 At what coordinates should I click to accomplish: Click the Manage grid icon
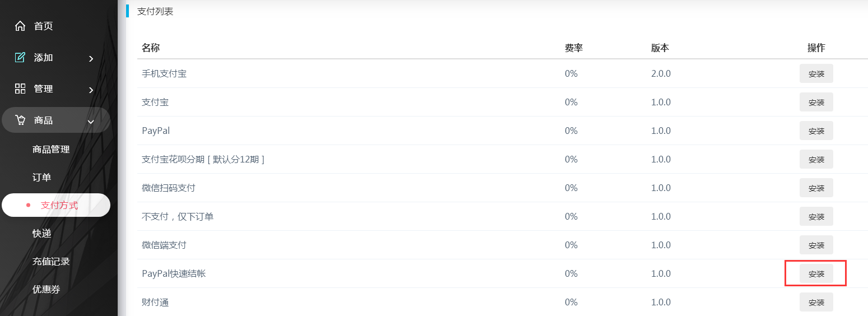coord(20,89)
